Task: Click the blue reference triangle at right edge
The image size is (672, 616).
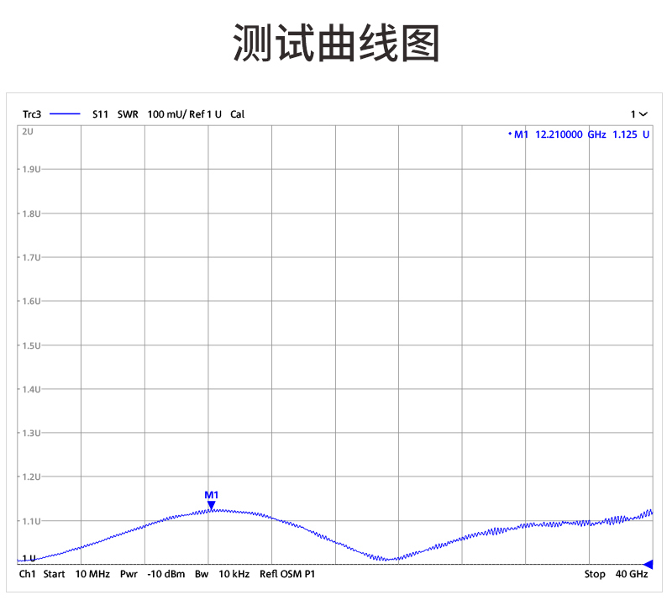Action: tap(648, 564)
